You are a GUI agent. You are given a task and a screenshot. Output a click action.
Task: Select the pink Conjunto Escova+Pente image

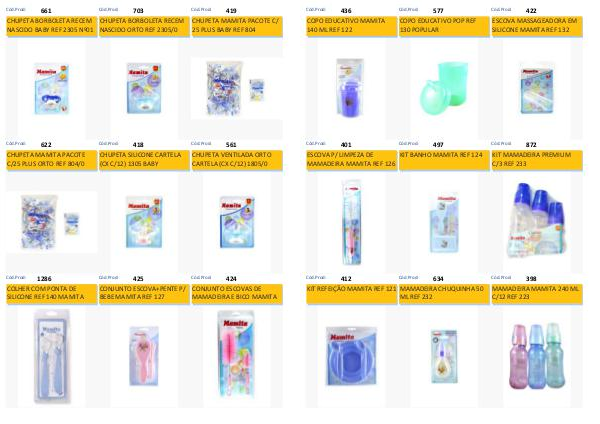[x=144, y=356]
